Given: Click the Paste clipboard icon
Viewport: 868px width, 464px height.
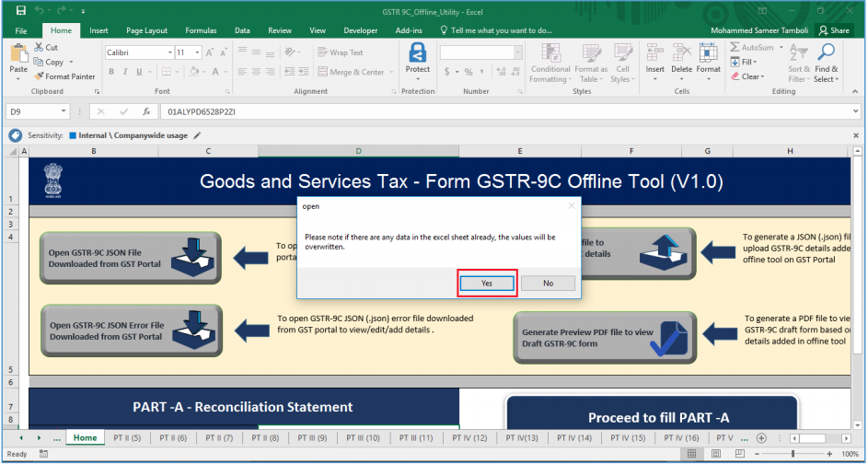Looking at the screenshot, I should 18,54.
